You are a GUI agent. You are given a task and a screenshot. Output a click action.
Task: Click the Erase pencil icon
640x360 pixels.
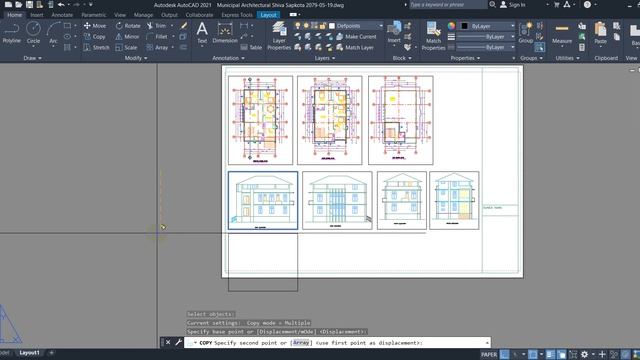tap(184, 26)
